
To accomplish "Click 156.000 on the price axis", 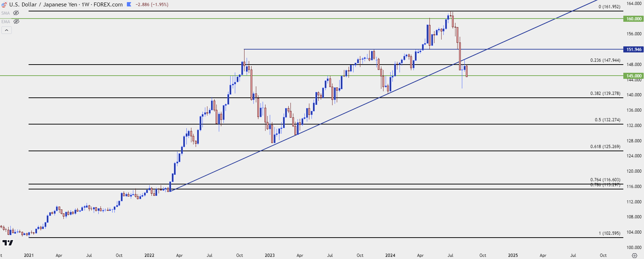I will (x=634, y=34).
